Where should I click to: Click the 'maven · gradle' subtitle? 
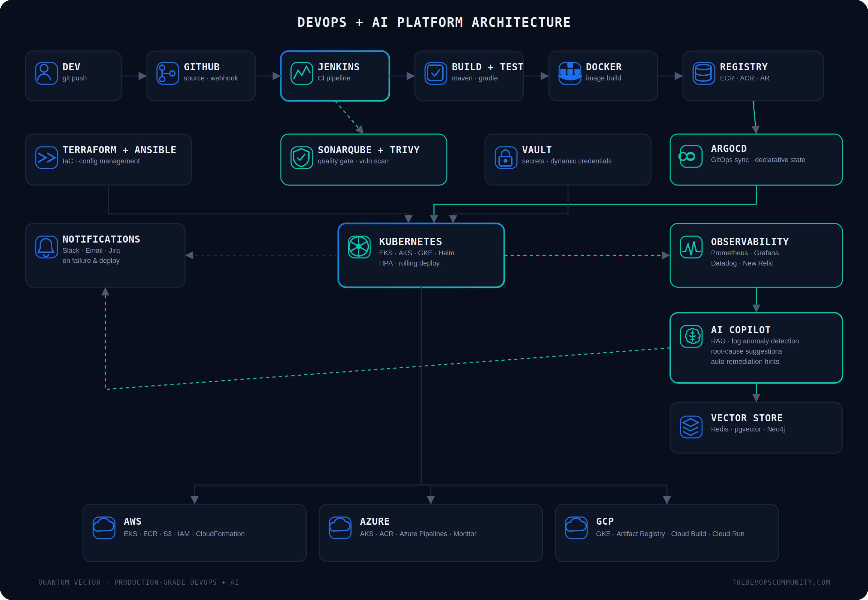(x=475, y=78)
